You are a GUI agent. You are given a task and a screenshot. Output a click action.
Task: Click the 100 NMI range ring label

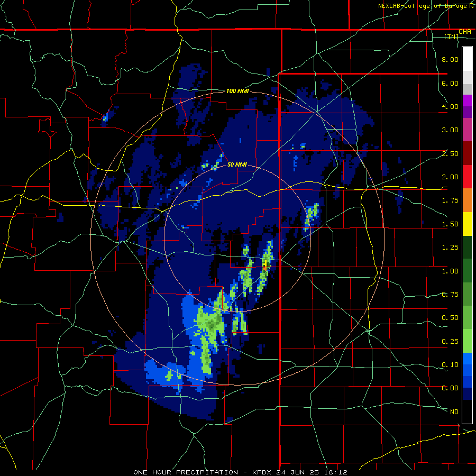point(237,91)
